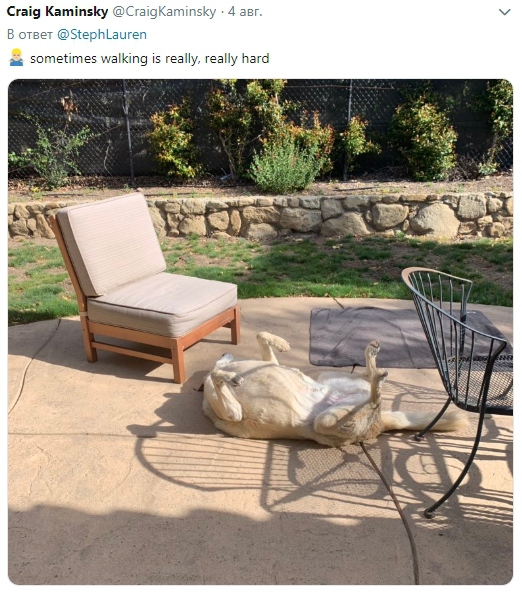Click the gray mat on the patio

pos(381,338)
